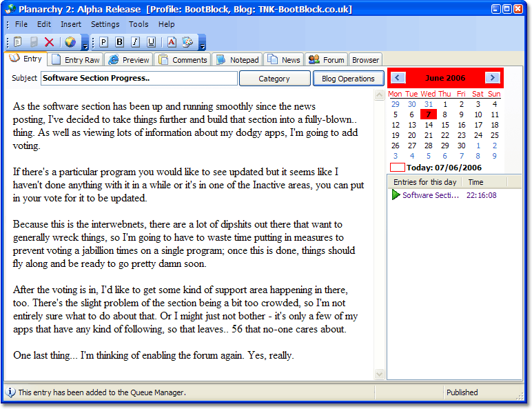The image size is (532, 409).
Task: Toggle underline formatting
Action: click(150, 42)
